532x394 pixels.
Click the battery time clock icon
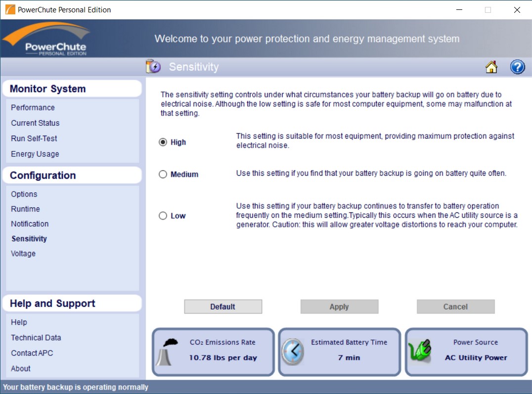[293, 351]
